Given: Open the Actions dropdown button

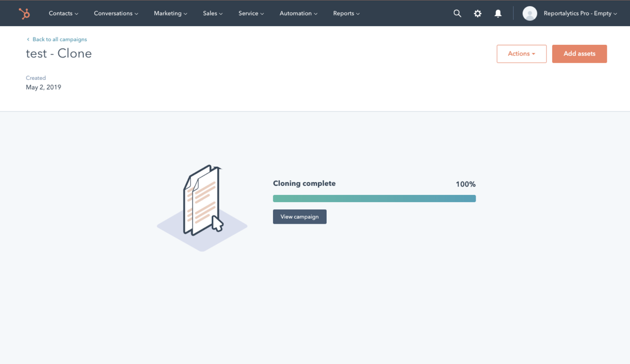Looking at the screenshot, I should 521,54.
